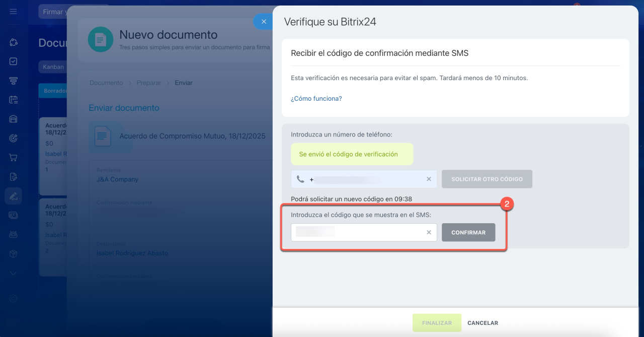This screenshot has height=337, width=644.
Task: Click the phone handset icon in number field
Action: [x=300, y=179]
